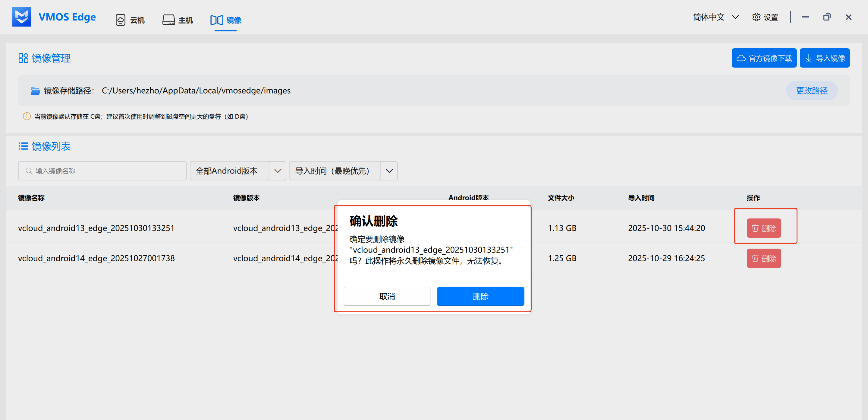The height and width of the screenshot is (420, 868).
Task: Confirm with the blue 删除 dialog button
Action: point(480,296)
